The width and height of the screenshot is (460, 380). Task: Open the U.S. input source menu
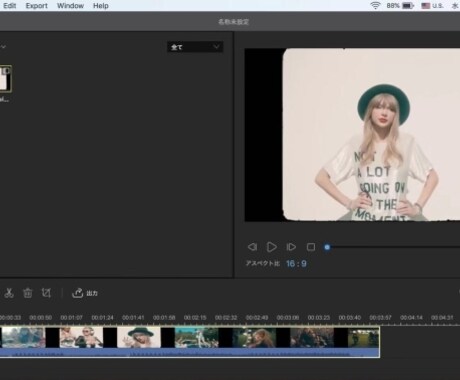click(x=432, y=6)
